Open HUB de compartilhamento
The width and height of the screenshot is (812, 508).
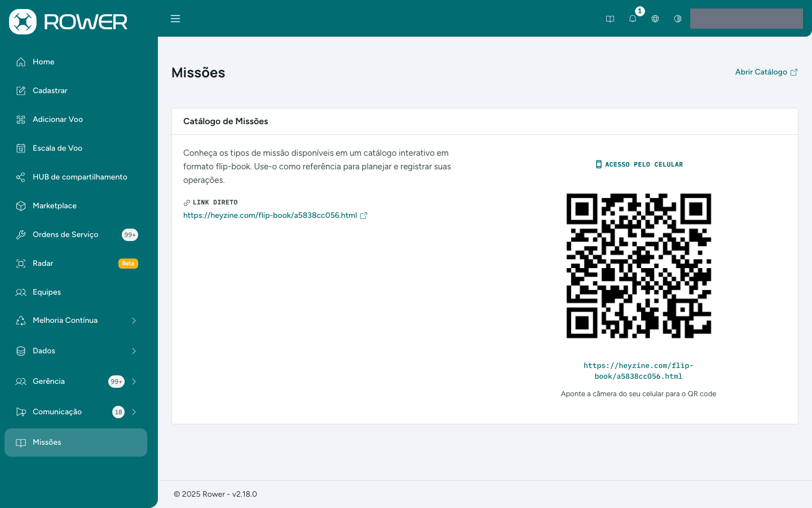[x=76, y=177]
